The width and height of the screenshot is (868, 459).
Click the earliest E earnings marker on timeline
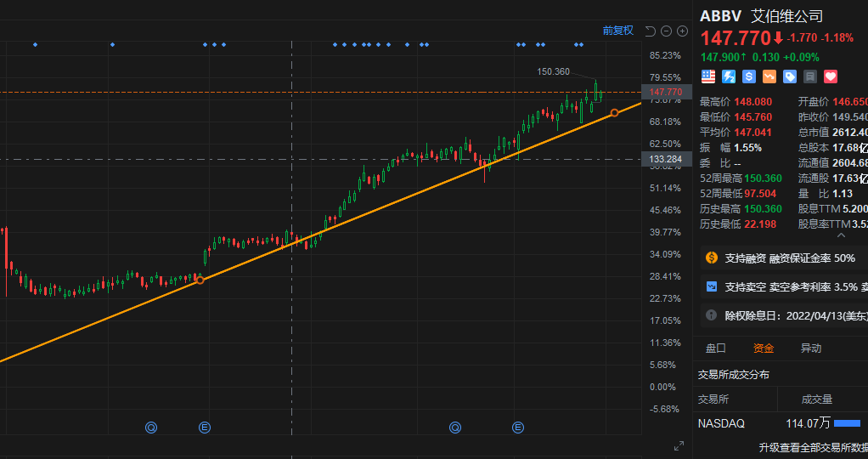tap(205, 428)
